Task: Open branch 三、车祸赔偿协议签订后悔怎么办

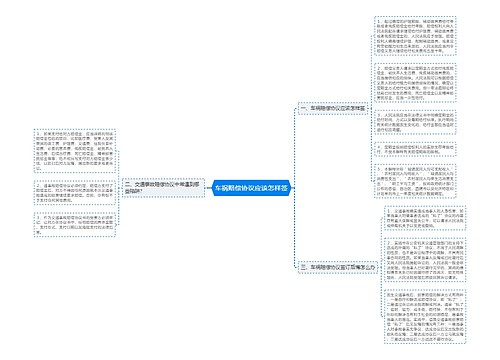Action: pos(338,267)
